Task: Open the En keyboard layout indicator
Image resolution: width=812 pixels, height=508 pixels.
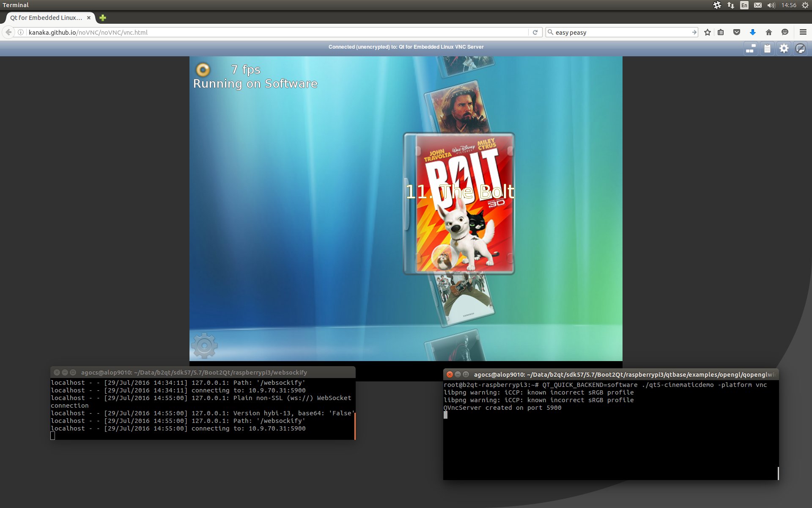Action: point(744,5)
